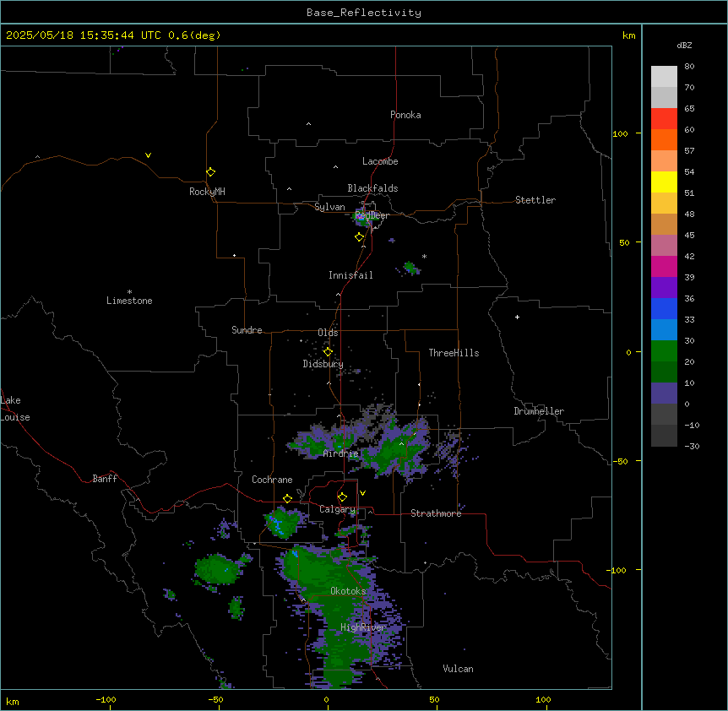This screenshot has height=711, width=728.
Task: Click the Vulcan label
Action: [458, 669]
